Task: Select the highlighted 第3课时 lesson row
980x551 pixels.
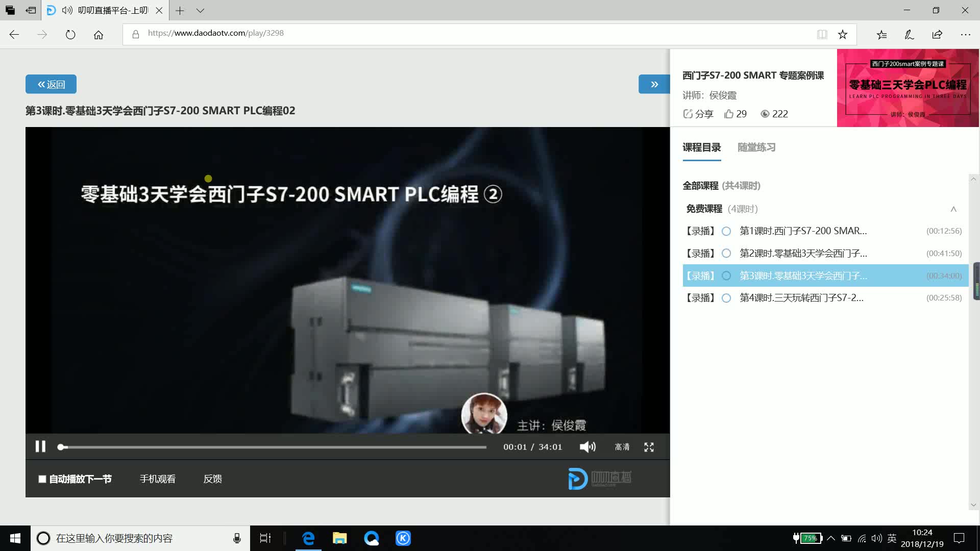Action: [x=825, y=276]
